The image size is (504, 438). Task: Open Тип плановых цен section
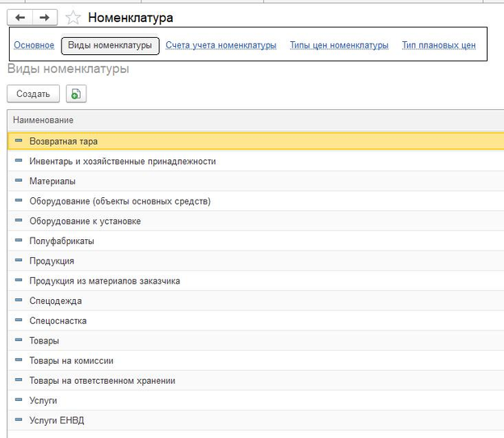pos(439,45)
